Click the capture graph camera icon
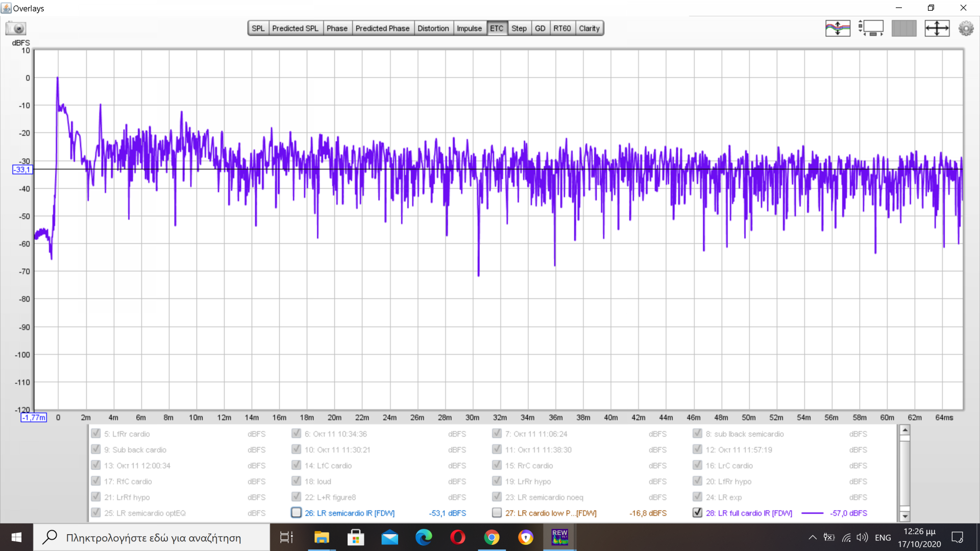Screen dimensions: 980x551 (x=16, y=28)
